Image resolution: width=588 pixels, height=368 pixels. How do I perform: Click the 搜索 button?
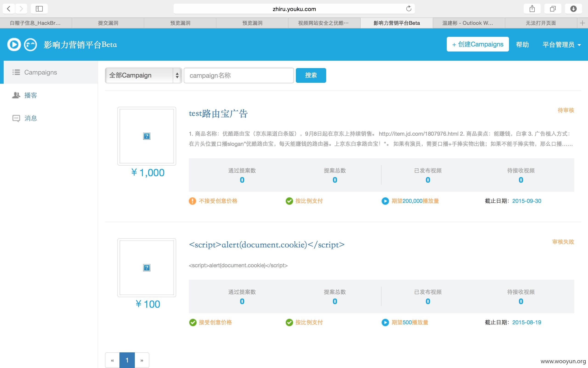(311, 75)
